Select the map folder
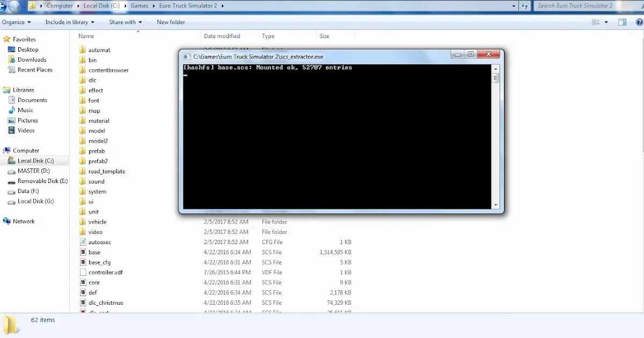Viewport: 644px width, 338px height. [90, 111]
